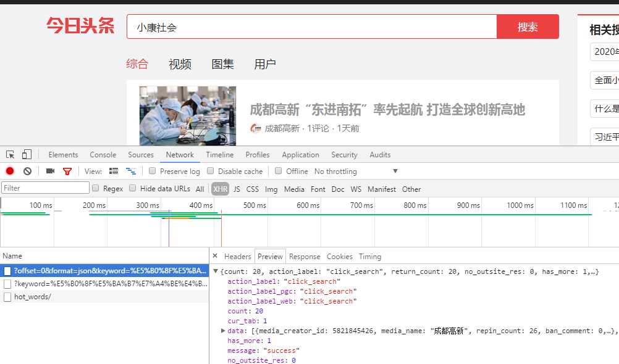Image resolution: width=619 pixels, height=364 pixels.
Task: Click the 小康社会 search input field
Action: point(311,27)
